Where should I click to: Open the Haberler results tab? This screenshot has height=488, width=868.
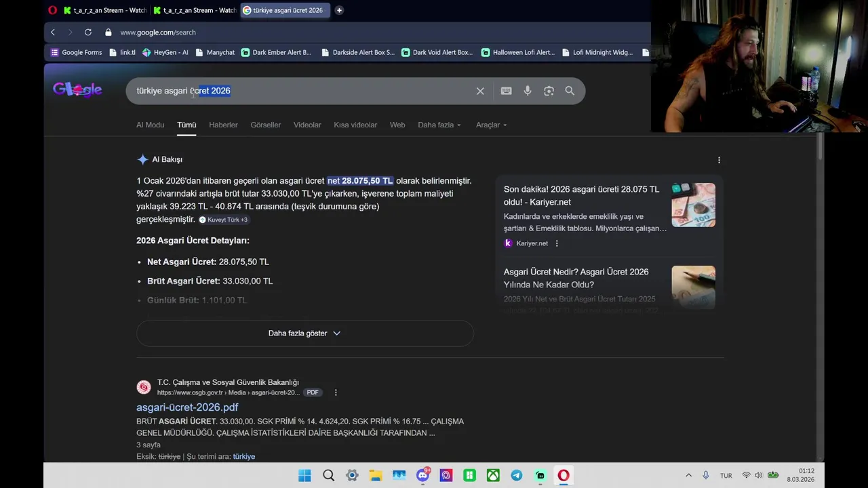pos(223,125)
